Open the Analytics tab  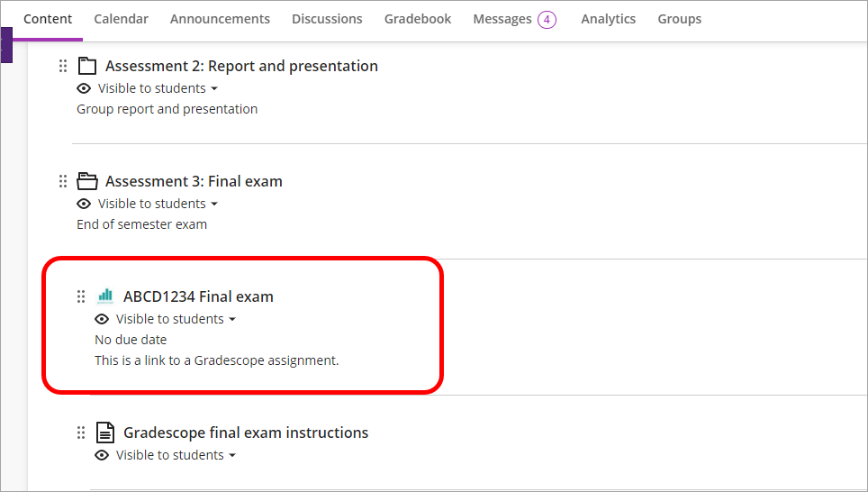[x=608, y=19]
